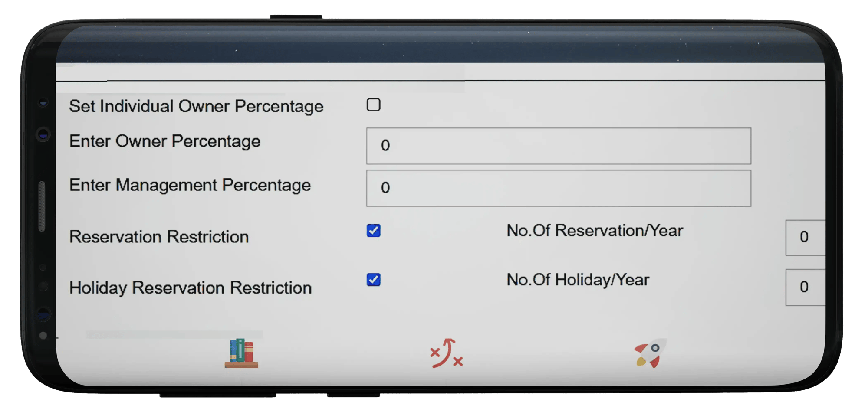868x415 pixels.
Task: Click the Set Individual Owner Percentage label
Action: pos(196,106)
